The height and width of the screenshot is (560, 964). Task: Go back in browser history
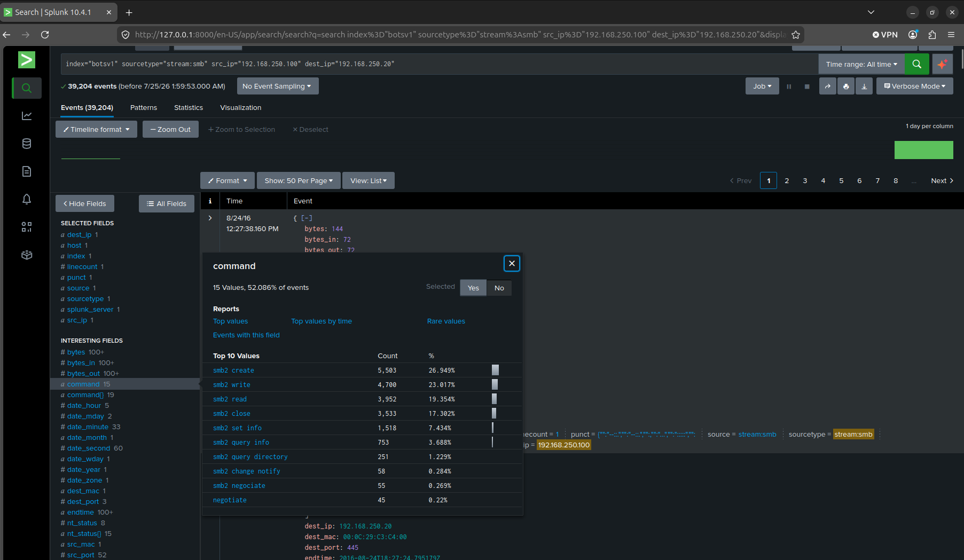pyautogui.click(x=7, y=35)
